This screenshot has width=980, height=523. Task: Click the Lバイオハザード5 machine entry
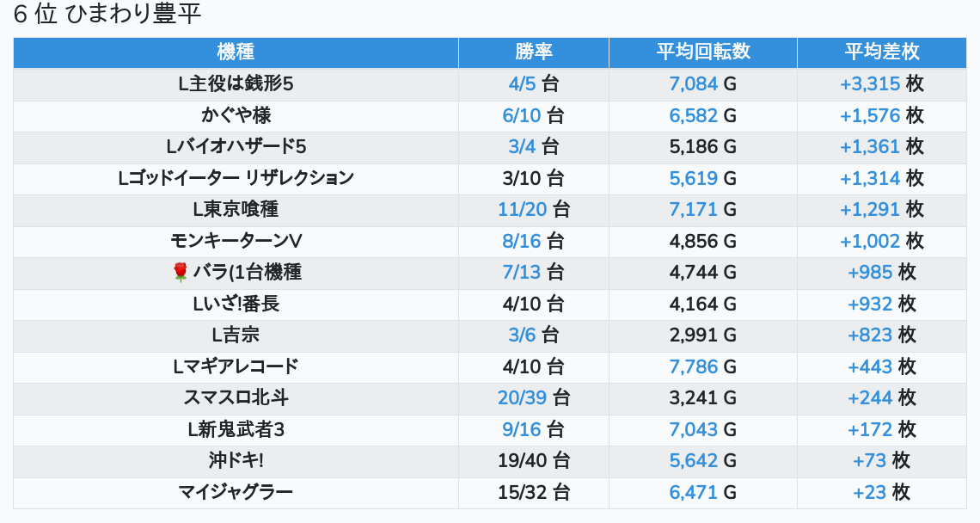point(236,146)
